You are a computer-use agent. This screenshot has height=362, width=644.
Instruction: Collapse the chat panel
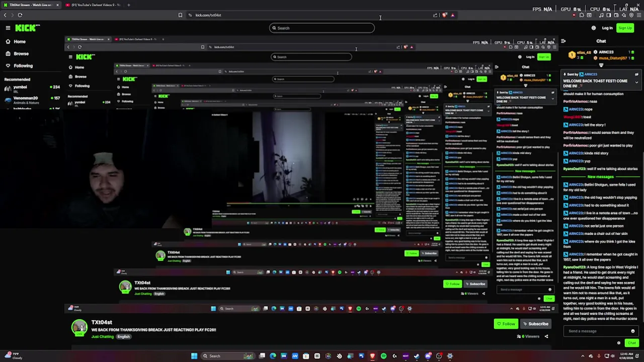563,41
